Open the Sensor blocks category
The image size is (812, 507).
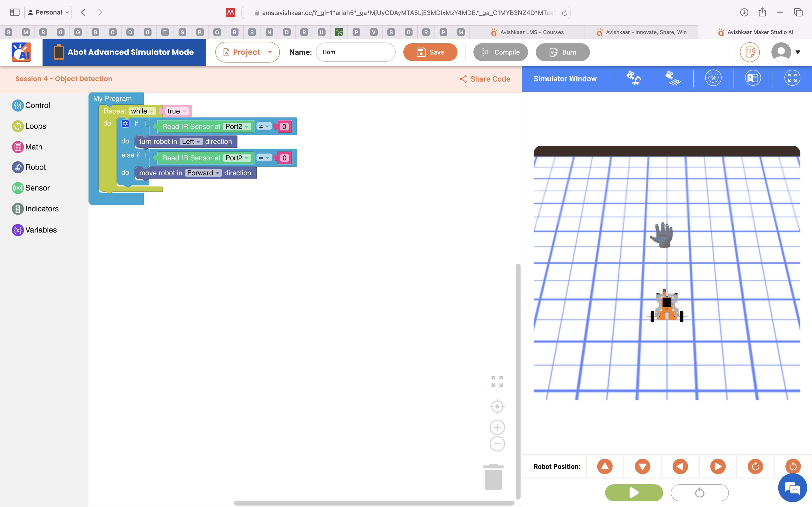pos(38,188)
